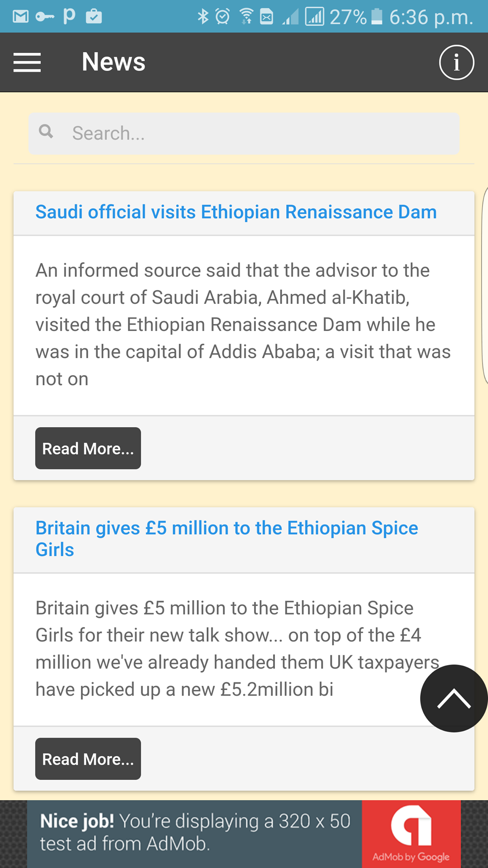Click the AdMob test ad banner text

[x=195, y=832]
